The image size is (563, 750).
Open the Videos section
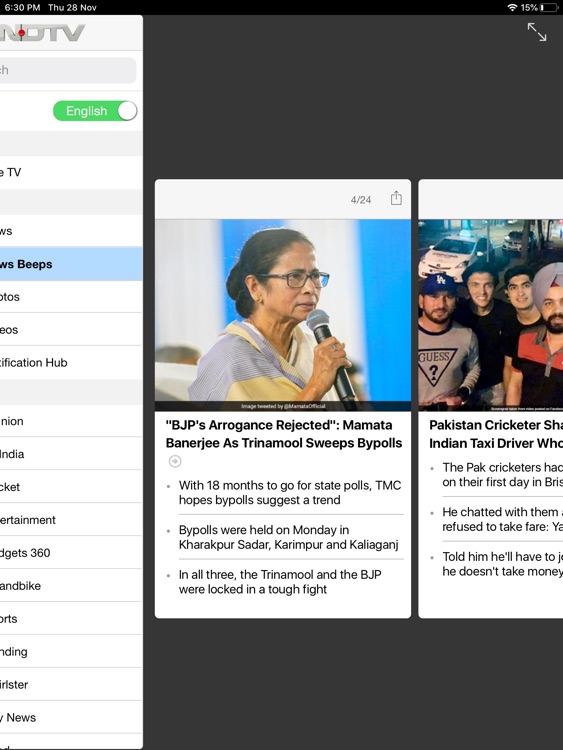click(x=71, y=330)
